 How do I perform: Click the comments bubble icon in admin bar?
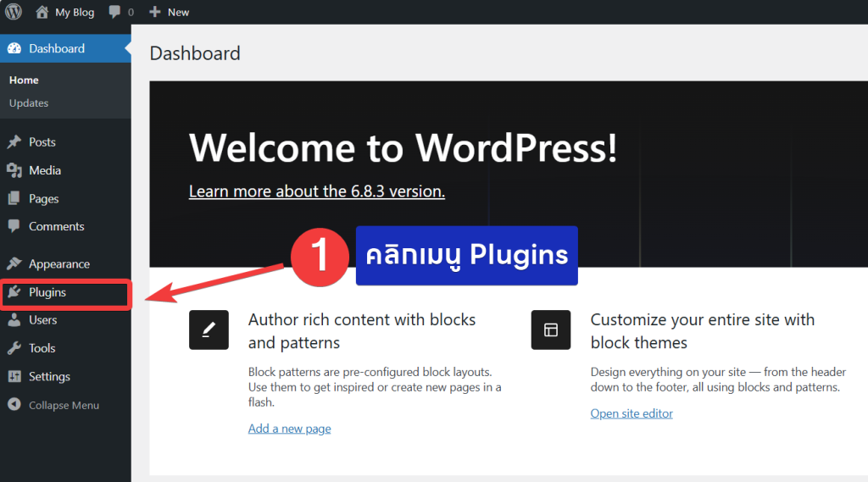point(114,12)
